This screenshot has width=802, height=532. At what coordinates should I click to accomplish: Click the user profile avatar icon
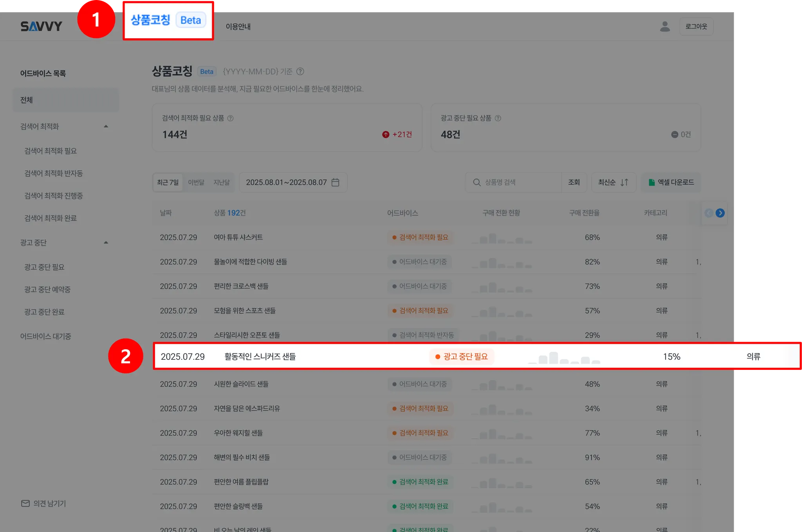[x=665, y=27]
